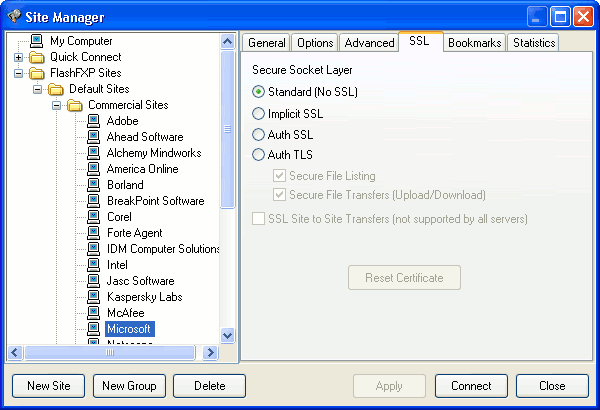The height and width of the screenshot is (410, 600).
Task: Click the tree's vertical scroll down arrow
Action: click(228, 336)
